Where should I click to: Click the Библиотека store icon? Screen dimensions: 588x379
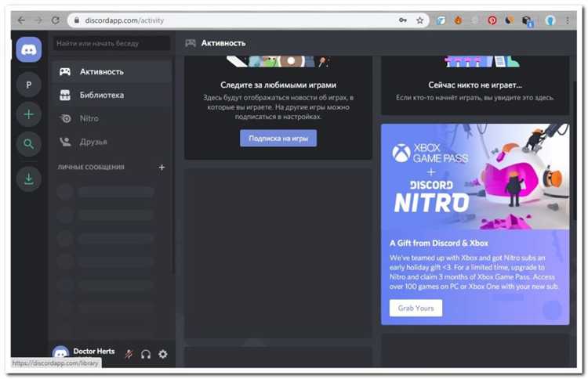(65, 95)
